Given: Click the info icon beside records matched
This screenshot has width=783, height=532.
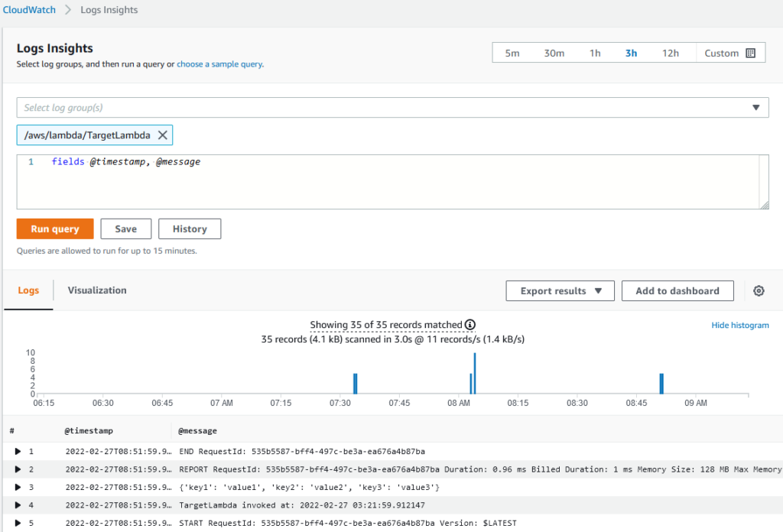Looking at the screenshot, I should click(470, 325).
